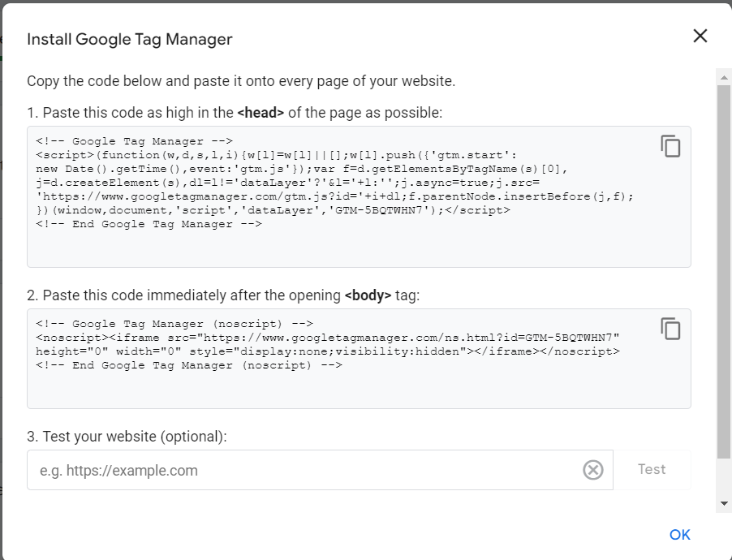Close the Install Google Tag Manager dialog

coord(700,36)
